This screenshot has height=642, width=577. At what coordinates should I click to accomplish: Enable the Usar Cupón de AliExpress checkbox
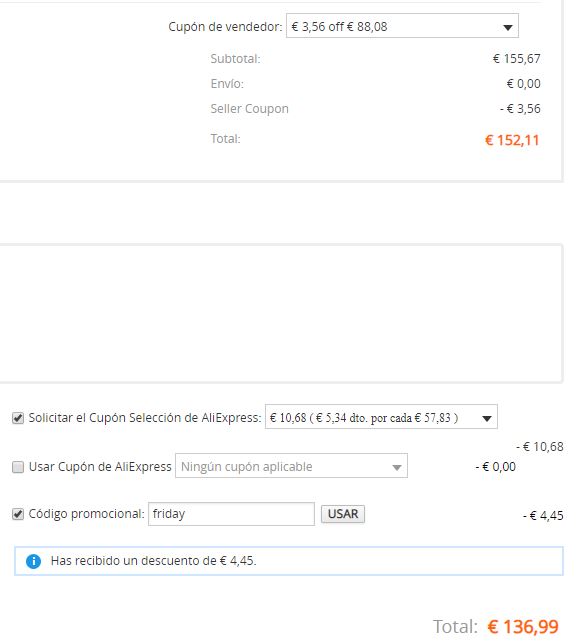point(18,467)
